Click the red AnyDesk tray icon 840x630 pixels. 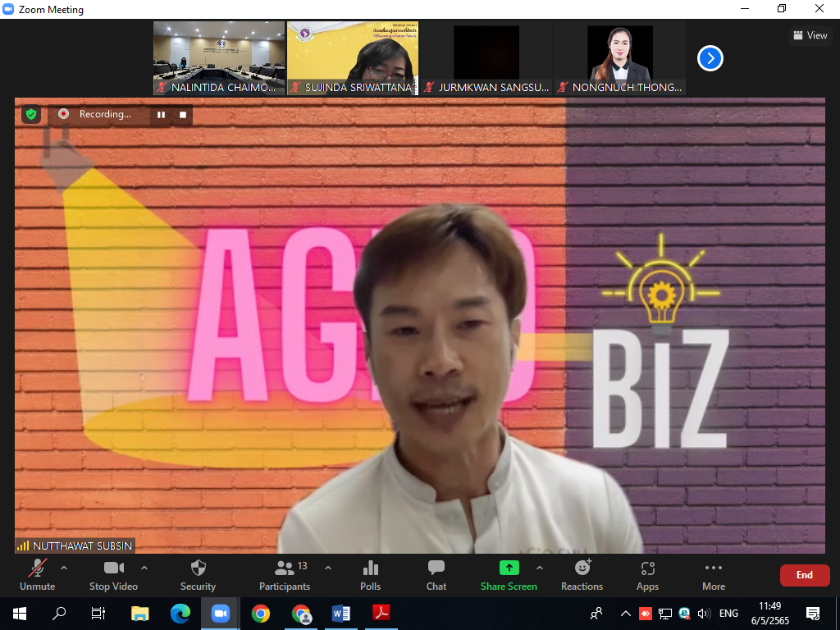click(646, 614)
